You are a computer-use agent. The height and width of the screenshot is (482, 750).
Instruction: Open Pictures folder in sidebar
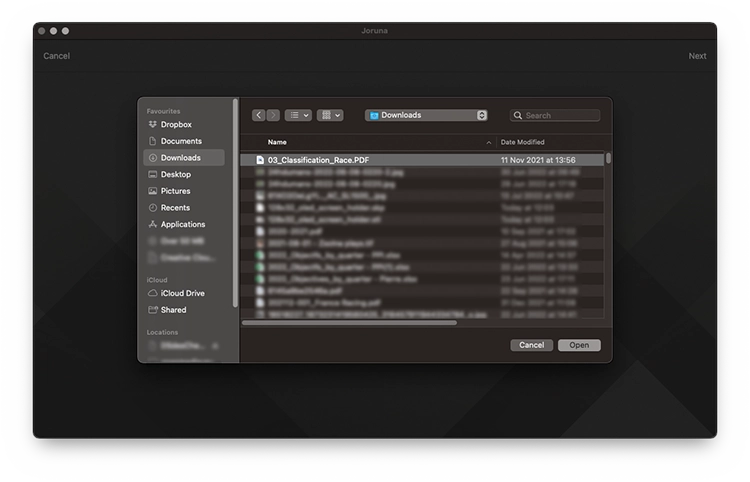(175, 191)
